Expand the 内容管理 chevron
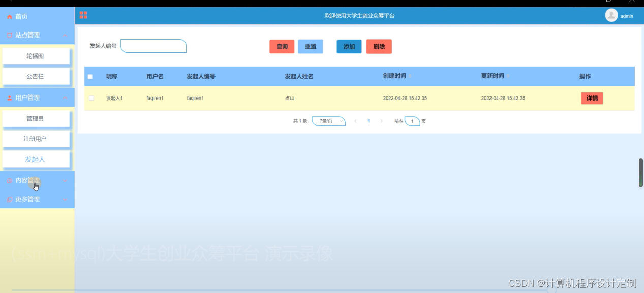 point(65,180)
